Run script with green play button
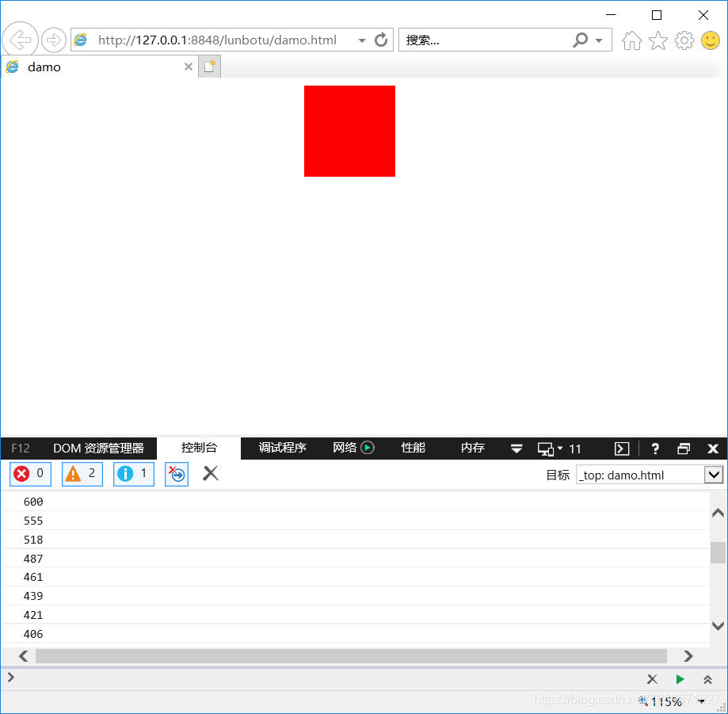The height and width of the screenshot is (714, 728). pos(680,679)
